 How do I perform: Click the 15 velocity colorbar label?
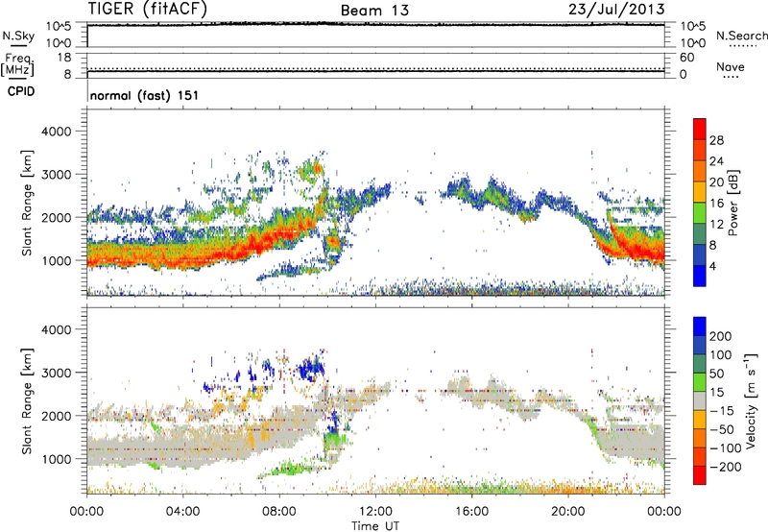pos(716,393)
